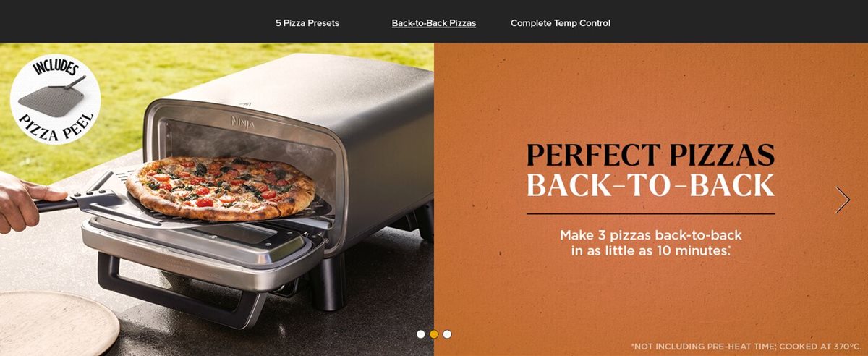Click the pre-heat time footnote disclaimer
Image resolution: width=868 pixels, height=356 pixels.
746,347
